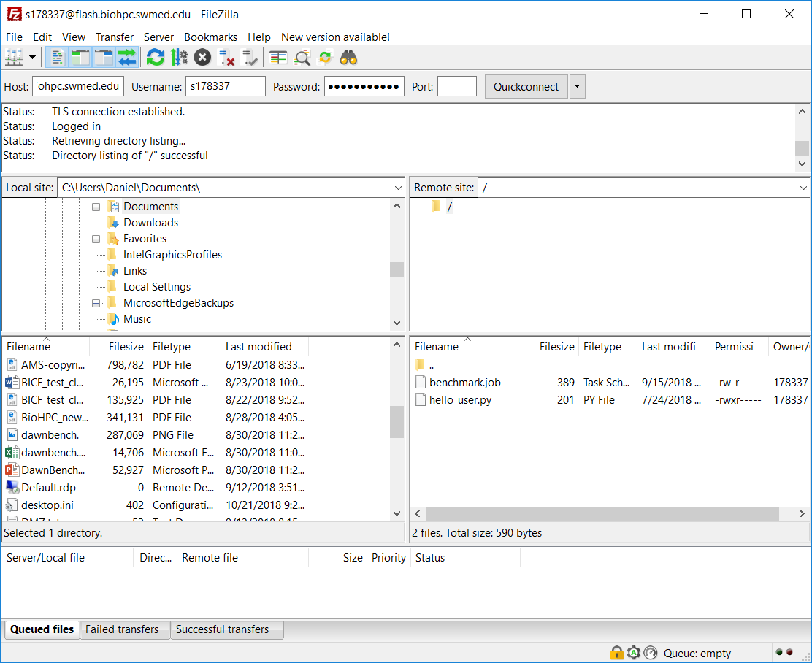Expand the Favorites tree node
Image resolution: width=812 pixels, height=663 pixels.
coord(96,239)
